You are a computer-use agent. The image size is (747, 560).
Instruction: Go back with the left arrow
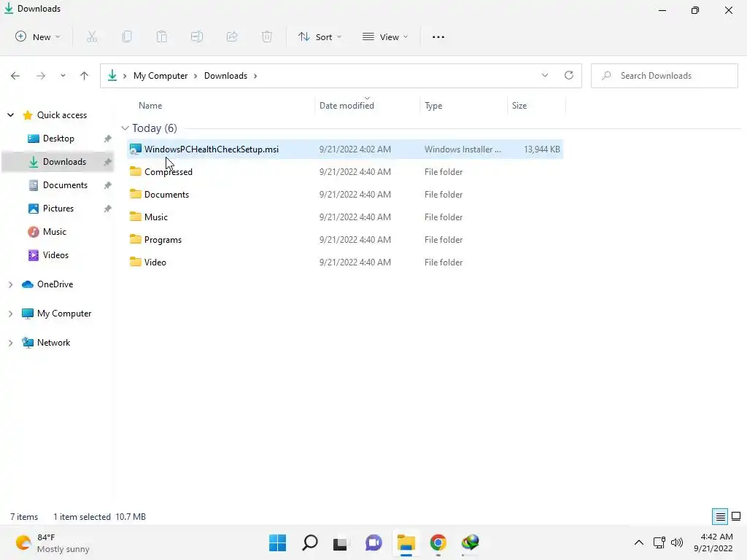(15, 76)
